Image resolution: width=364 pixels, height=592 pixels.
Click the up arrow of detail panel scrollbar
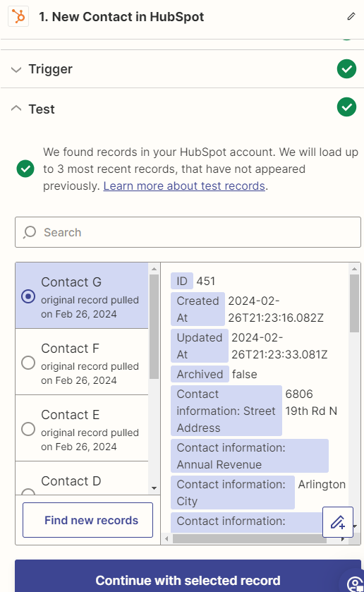click(354, 269)
